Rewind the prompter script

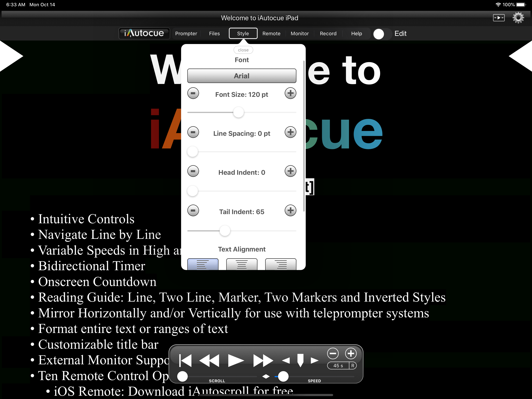(209, 360)
